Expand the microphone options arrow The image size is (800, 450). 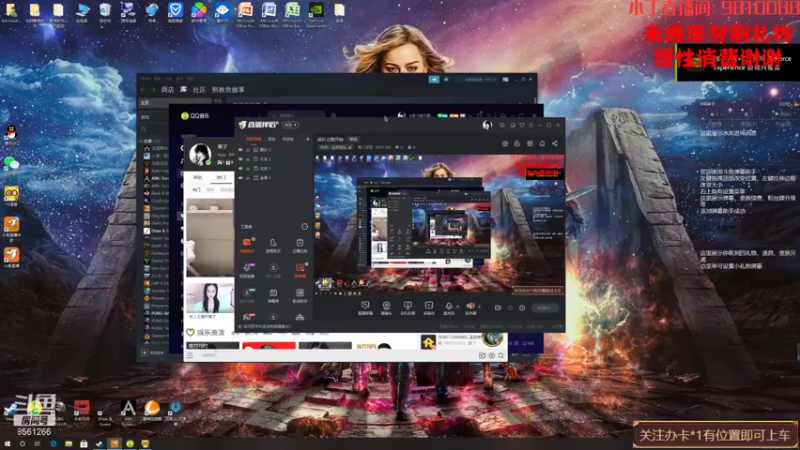pos(457,307)
